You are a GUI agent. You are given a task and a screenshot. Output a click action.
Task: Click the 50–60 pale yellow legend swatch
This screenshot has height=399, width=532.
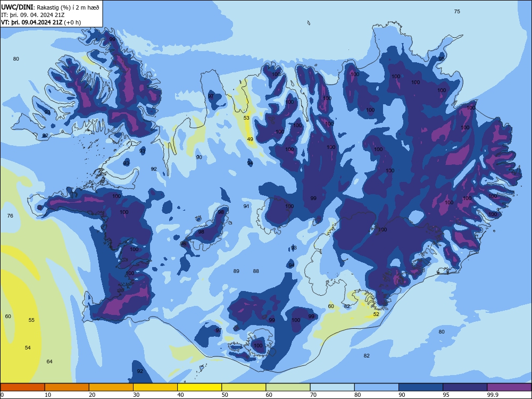pyautogui.click(x=244, y=387)
